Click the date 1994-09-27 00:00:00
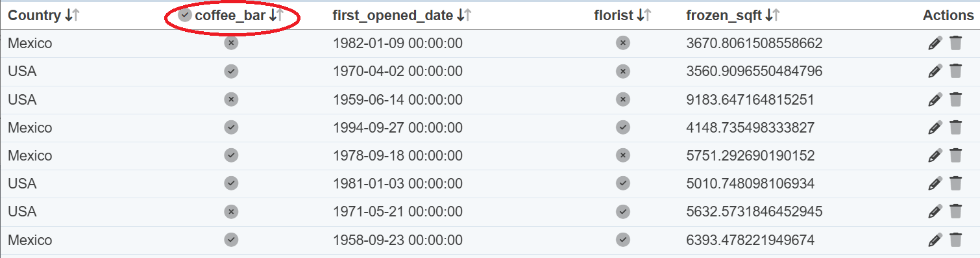The image size is (980, 258). [397, 127]
